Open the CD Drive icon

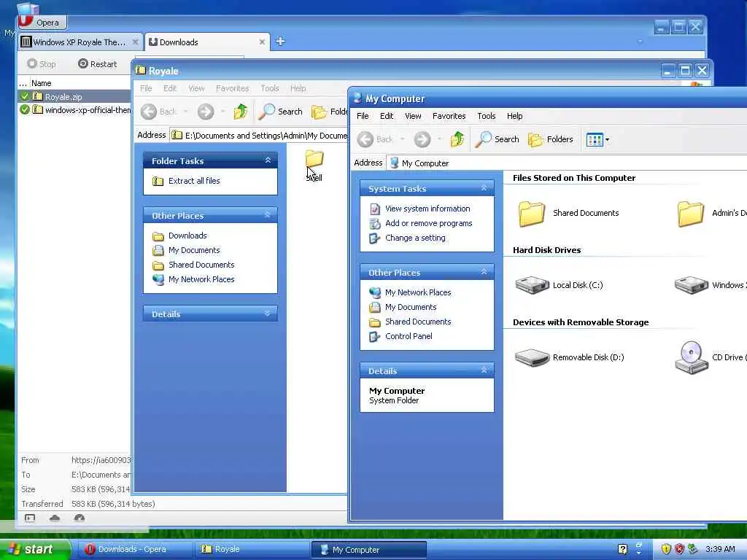click(692, 357)
